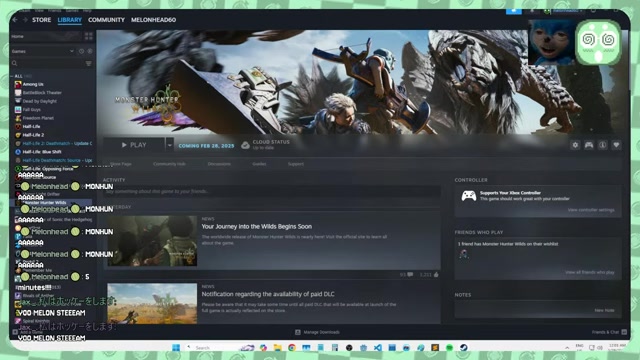Switch library to grid view icon beside Home
640x360 pixels.
coord(89,36)
